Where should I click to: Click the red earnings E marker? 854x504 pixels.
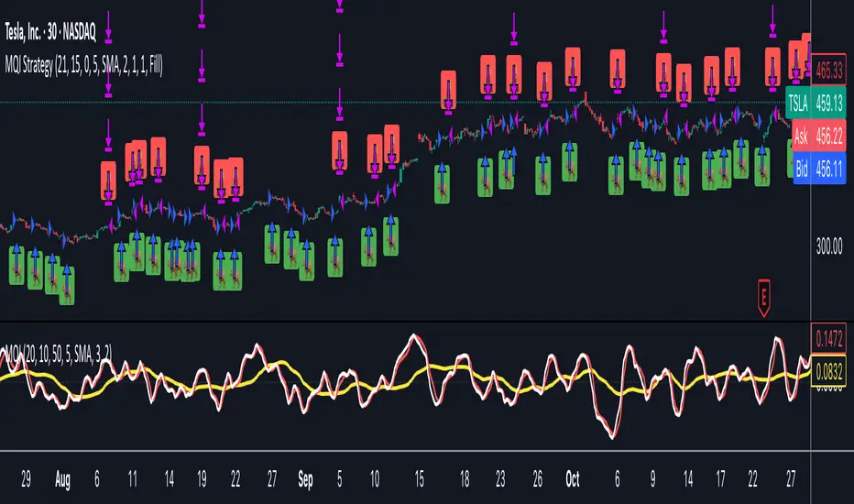point(763,299)
